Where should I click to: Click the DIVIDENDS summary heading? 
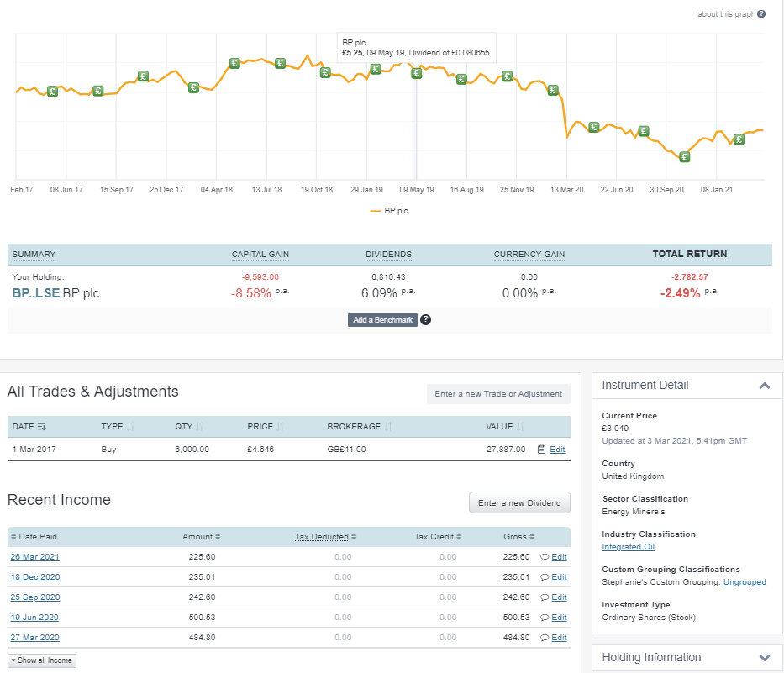(x=388, y=254)
